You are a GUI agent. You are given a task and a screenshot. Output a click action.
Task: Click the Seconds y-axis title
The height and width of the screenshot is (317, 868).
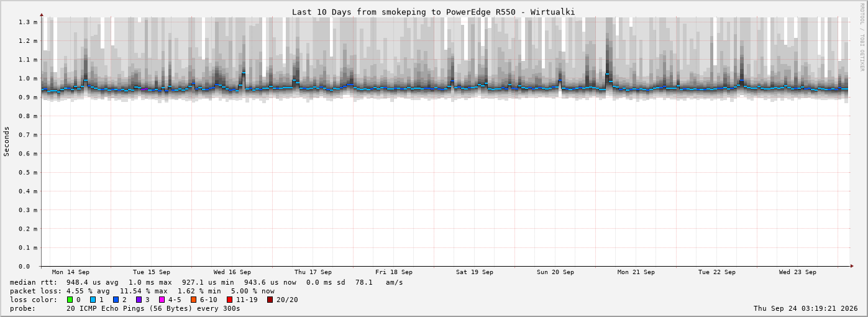(x=7, y=141)
